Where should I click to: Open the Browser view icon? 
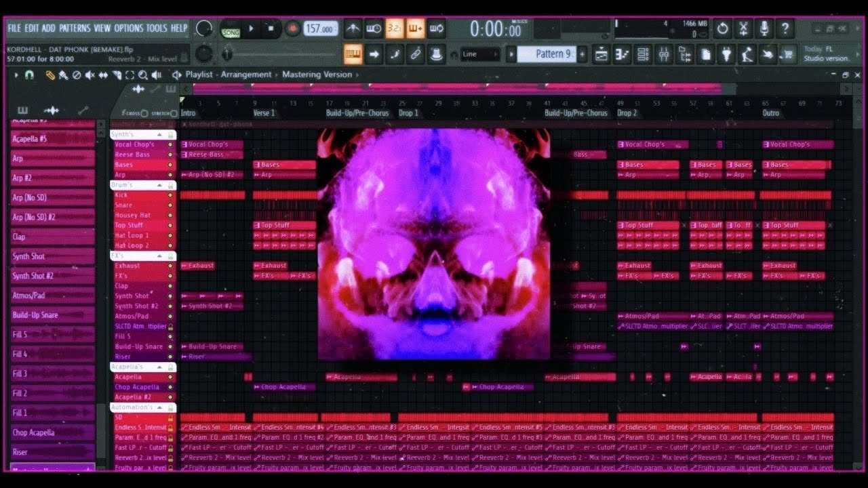pyautogui.click(x=685, y=54)
